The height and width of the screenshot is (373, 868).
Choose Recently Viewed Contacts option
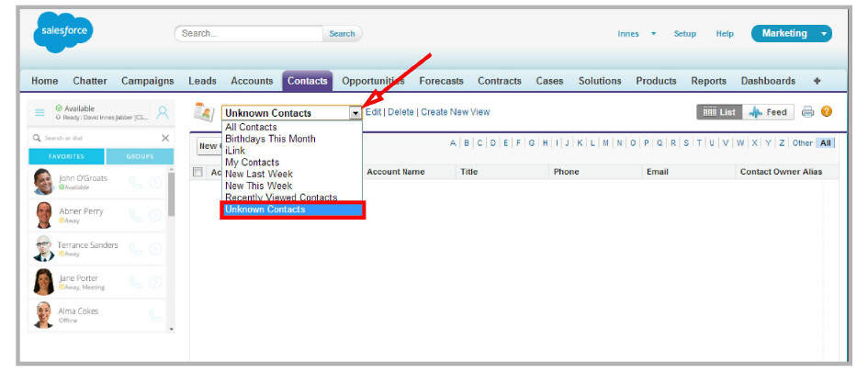pos(281,197)
